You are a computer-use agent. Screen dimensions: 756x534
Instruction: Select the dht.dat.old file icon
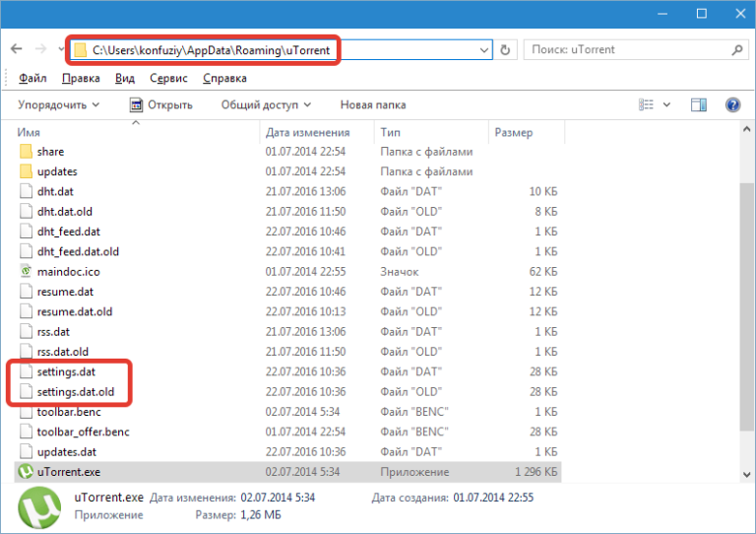point(26,211)
